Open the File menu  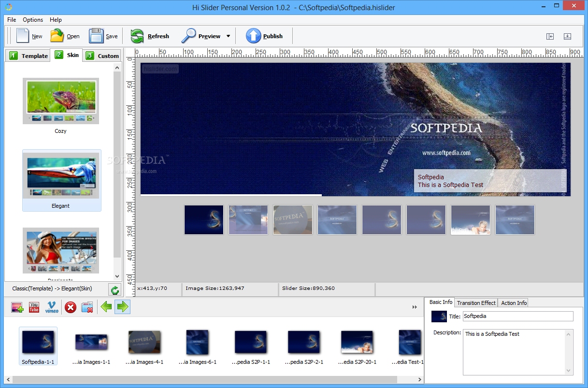(12, 20)
